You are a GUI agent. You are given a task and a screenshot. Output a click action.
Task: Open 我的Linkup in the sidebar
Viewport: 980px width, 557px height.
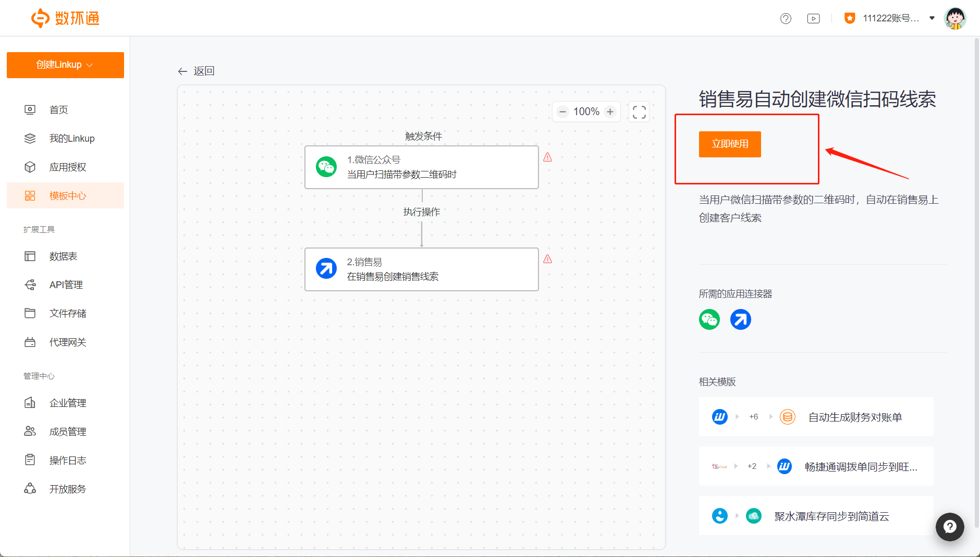coord(71,139)
